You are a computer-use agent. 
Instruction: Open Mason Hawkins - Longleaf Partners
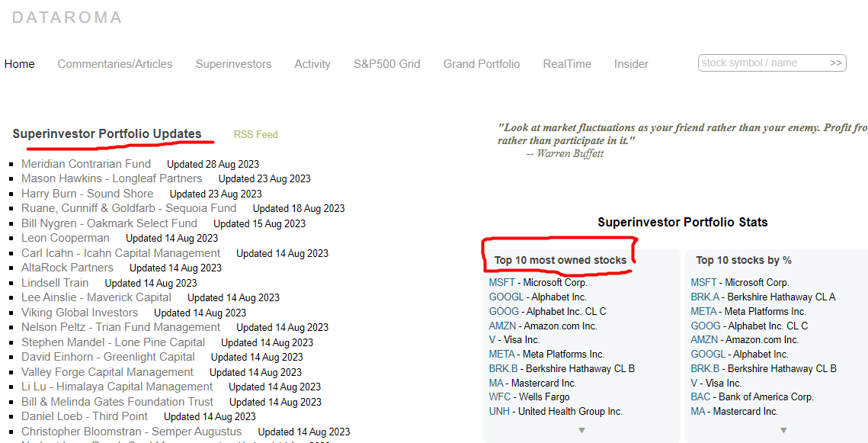112,179
